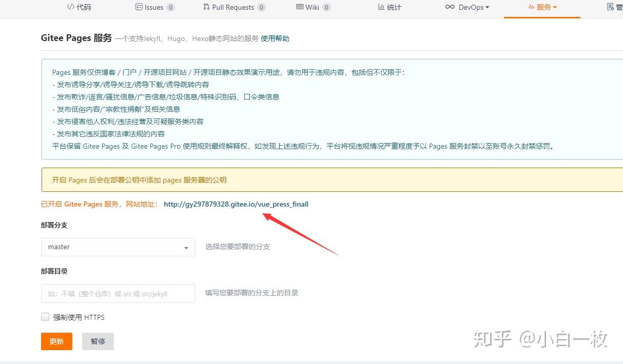Expand the master deployment branch dropdown
The width and height of the screenshot is (623, 364).
click(186, 247)
